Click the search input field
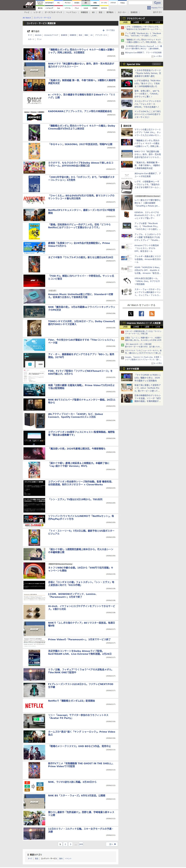The height and width of the screenshot is (868, 186). 140,3
